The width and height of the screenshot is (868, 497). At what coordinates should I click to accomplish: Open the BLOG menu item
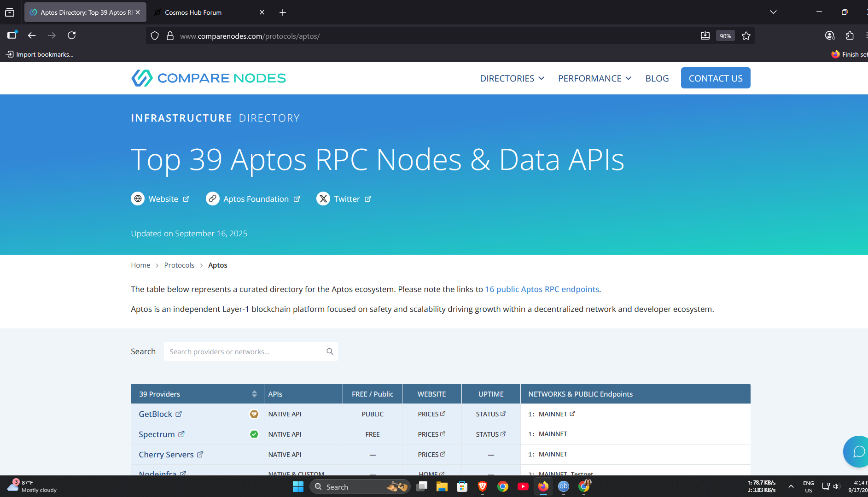pos(657,78)
